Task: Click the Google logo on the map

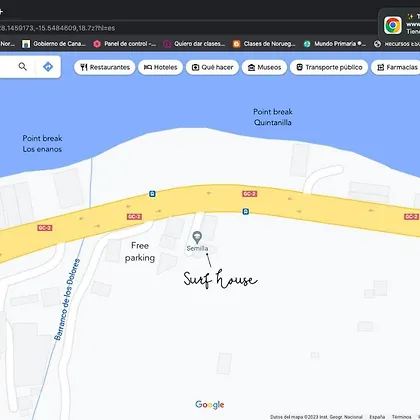Action: coord(210,405)
